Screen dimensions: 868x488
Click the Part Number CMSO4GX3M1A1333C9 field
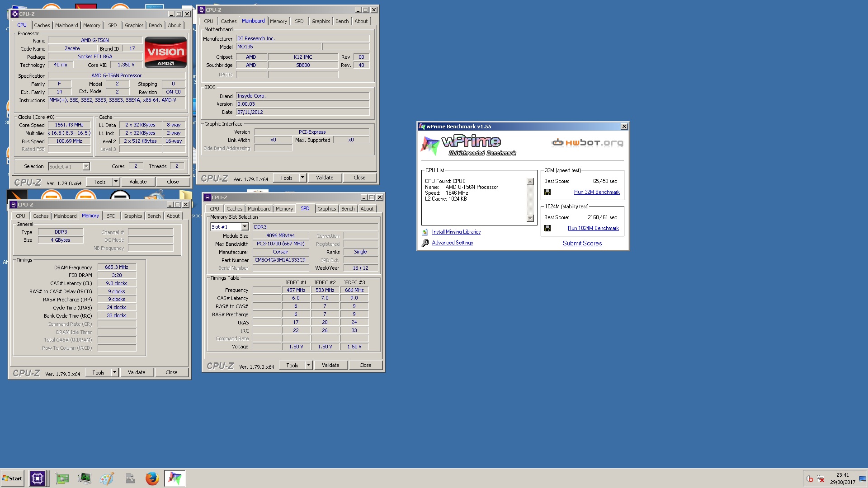280,260
